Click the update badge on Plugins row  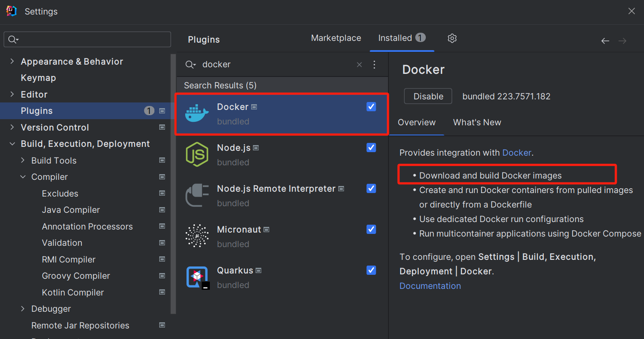click(x=150, y=111)
